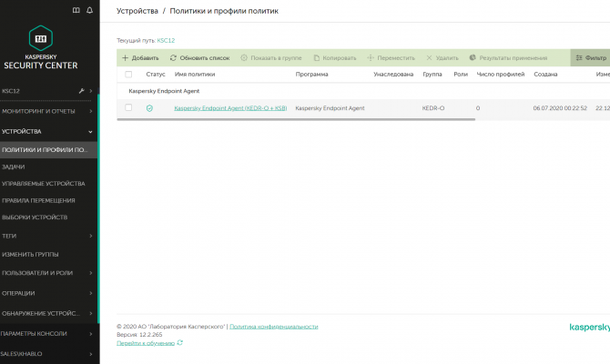
Task: Expand the Операции menu chevron
Action: click(91, 293)
